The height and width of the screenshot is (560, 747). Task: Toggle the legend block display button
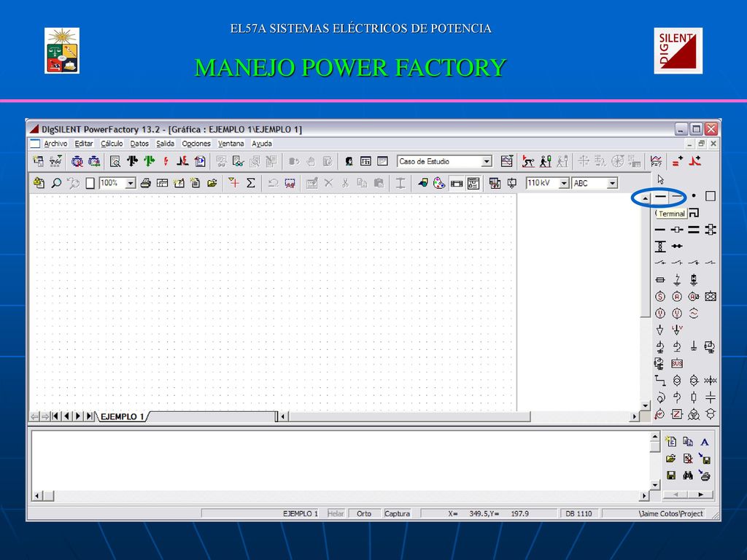point(473,183)
